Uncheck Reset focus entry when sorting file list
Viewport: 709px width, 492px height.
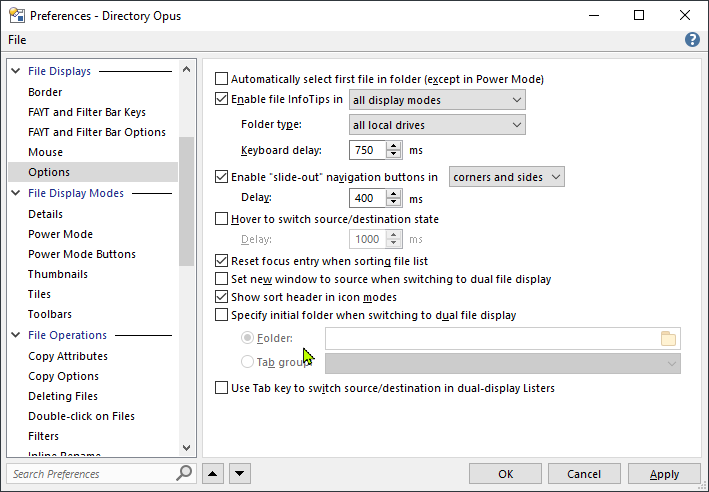point(221,261)
